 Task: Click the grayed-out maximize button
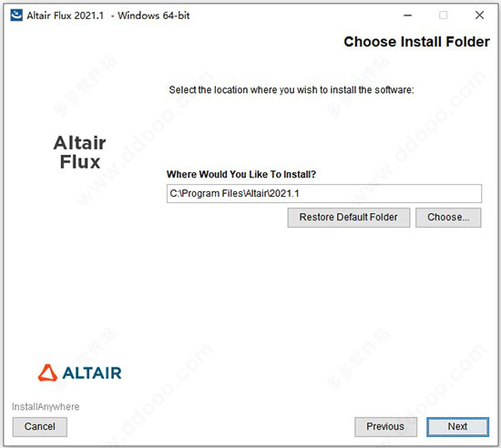[x=444, y=15]
